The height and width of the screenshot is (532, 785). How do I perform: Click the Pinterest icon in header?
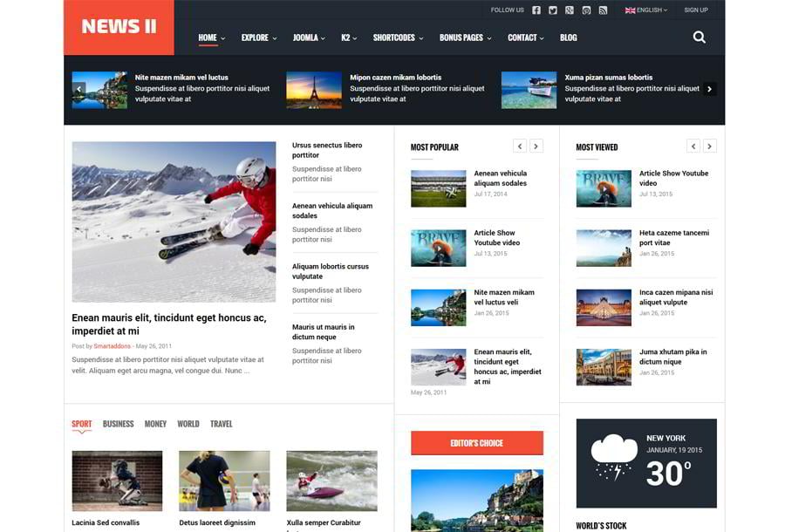586,10
